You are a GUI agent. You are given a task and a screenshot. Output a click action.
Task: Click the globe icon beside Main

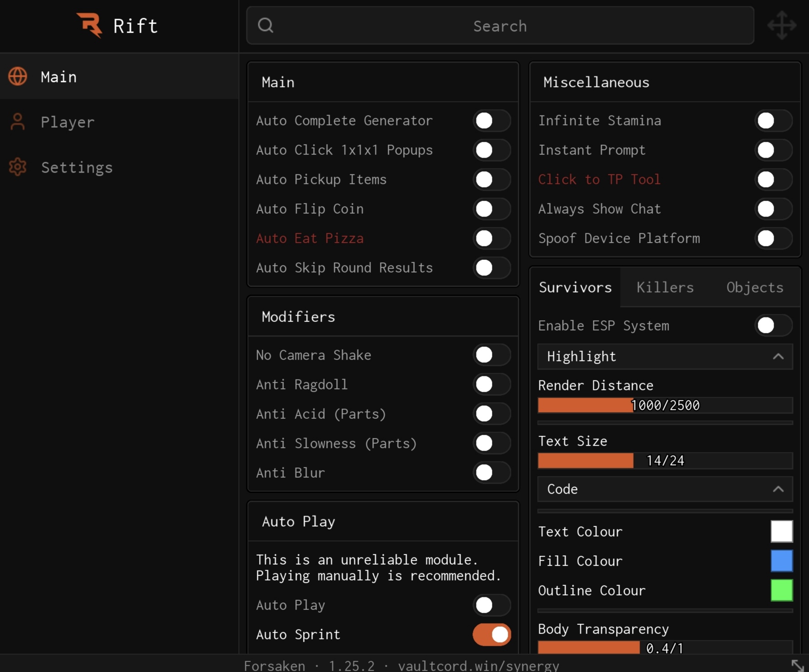18,77
